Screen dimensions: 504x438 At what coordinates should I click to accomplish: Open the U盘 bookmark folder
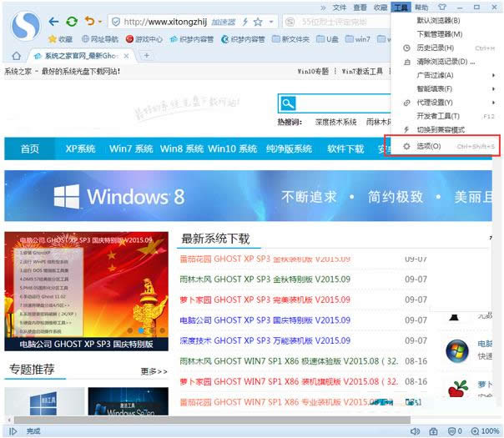[x=327, y=39]
